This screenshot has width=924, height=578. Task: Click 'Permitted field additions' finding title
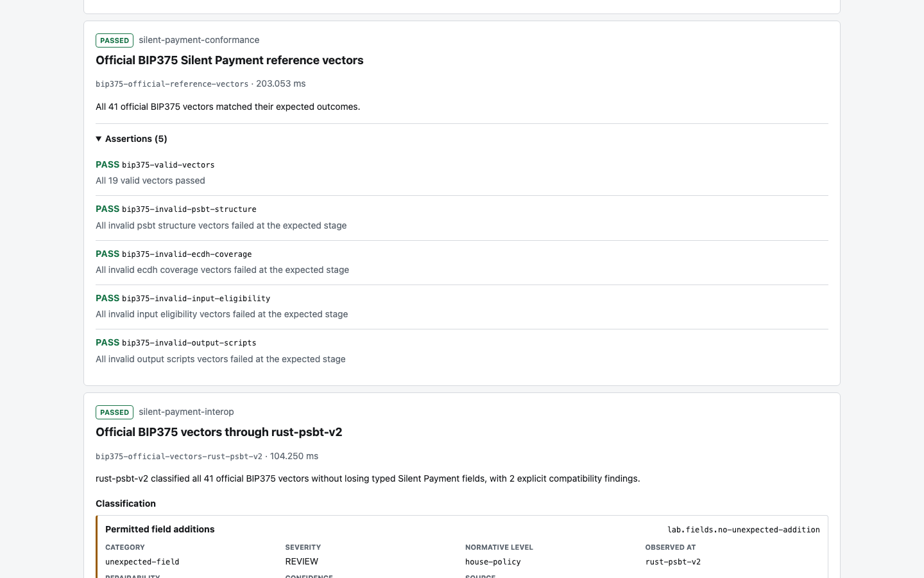(160, 529)
